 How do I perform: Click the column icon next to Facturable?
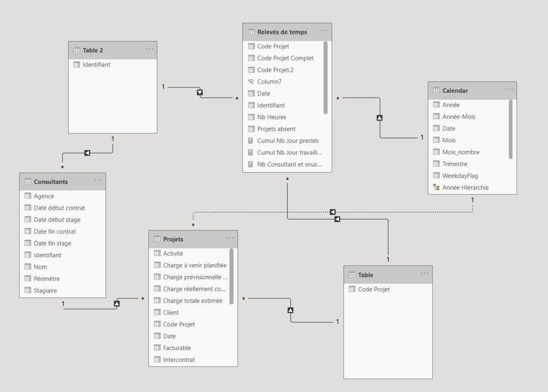157,348
